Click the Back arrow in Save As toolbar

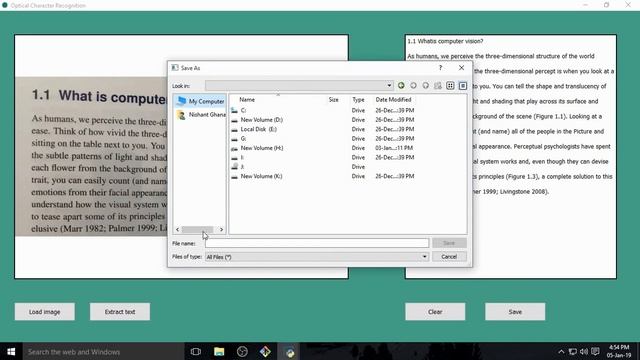(x=401, y=85)
